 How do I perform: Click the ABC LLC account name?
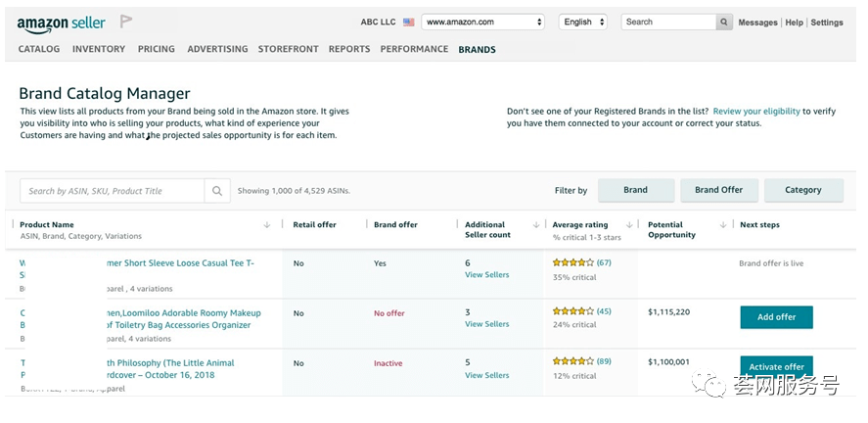pos(378,23)
